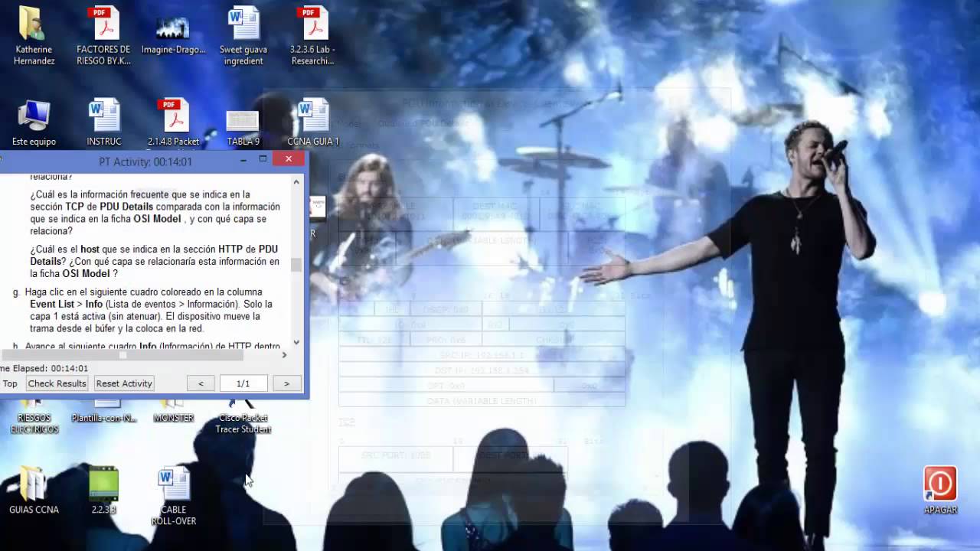Click the Reset Activity button
Viewport: 980px width, 551px height.
(x=124, y=383)
